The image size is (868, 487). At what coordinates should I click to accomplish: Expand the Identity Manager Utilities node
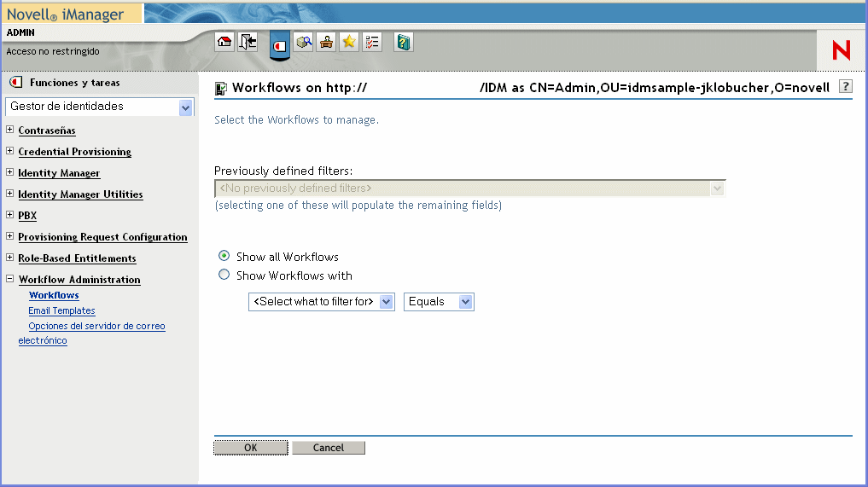(x=10, y=193)
